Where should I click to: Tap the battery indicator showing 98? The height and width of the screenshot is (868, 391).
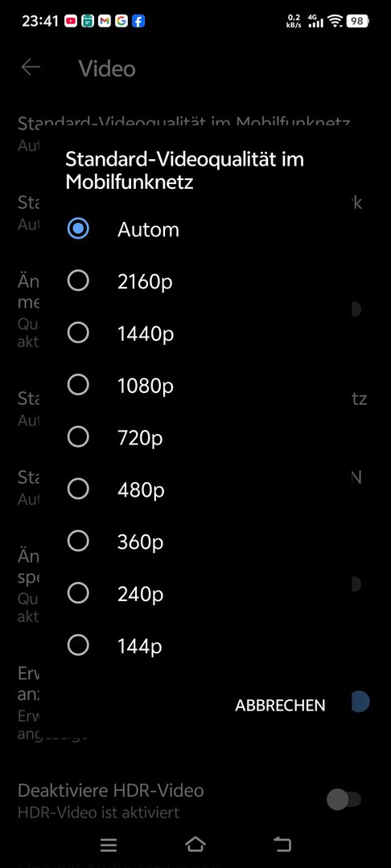point(357,21)
